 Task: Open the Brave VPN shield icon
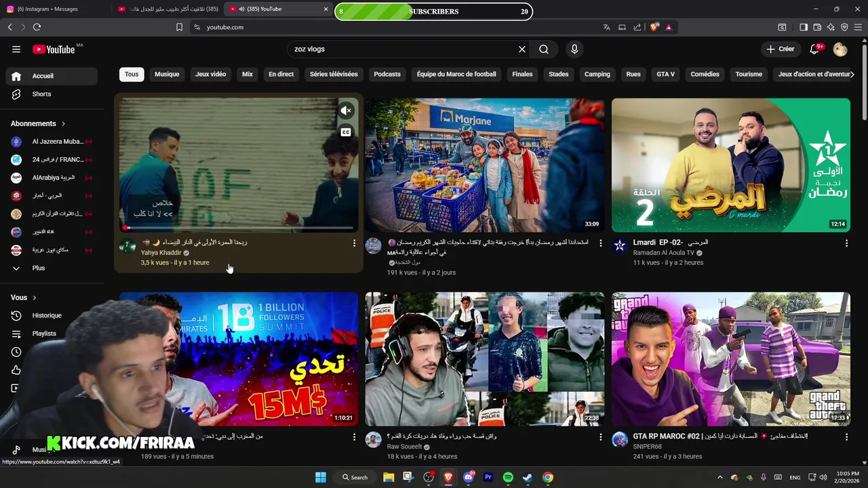coord(844,27)
